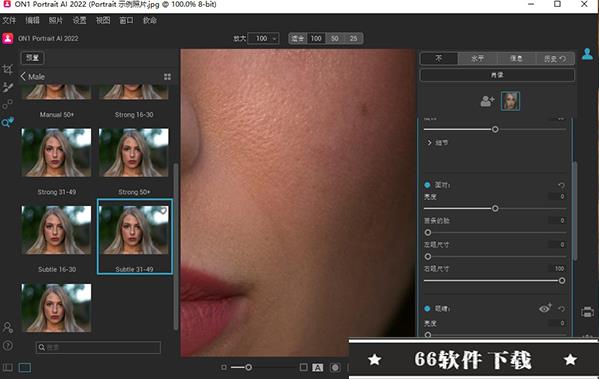Open the zoom percentage 100 dropdown

click(263, 38)
